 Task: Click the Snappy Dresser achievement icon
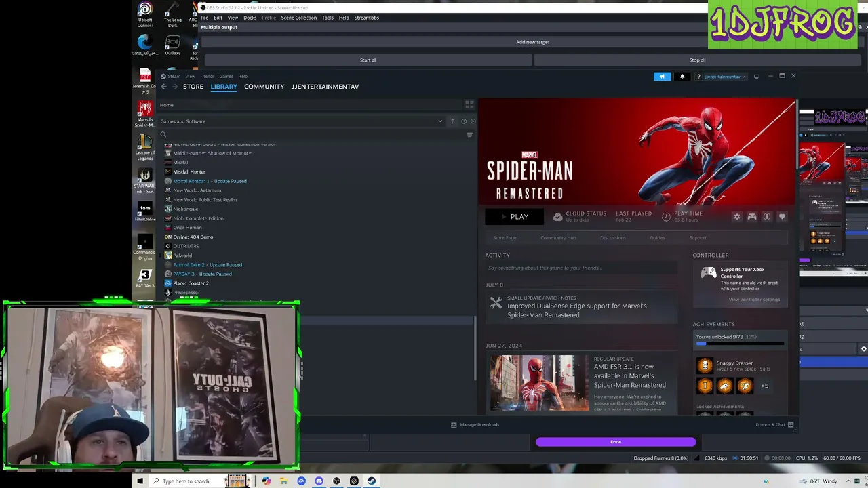[x=705, y=366]
